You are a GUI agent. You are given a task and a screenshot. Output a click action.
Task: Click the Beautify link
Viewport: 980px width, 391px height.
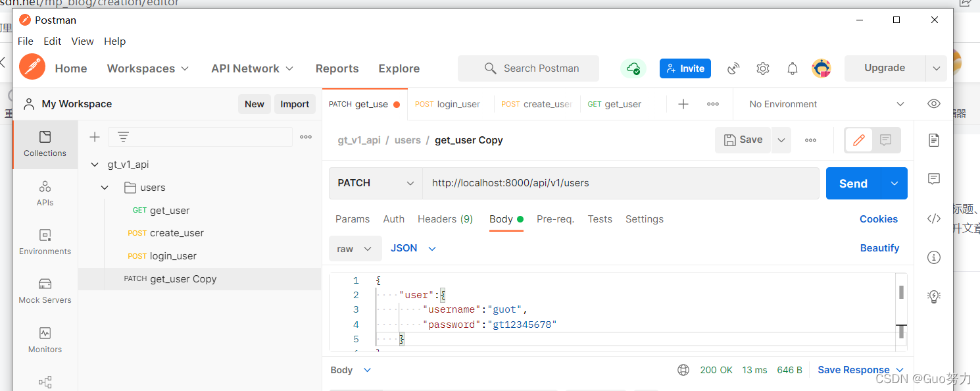pos(879,248)
